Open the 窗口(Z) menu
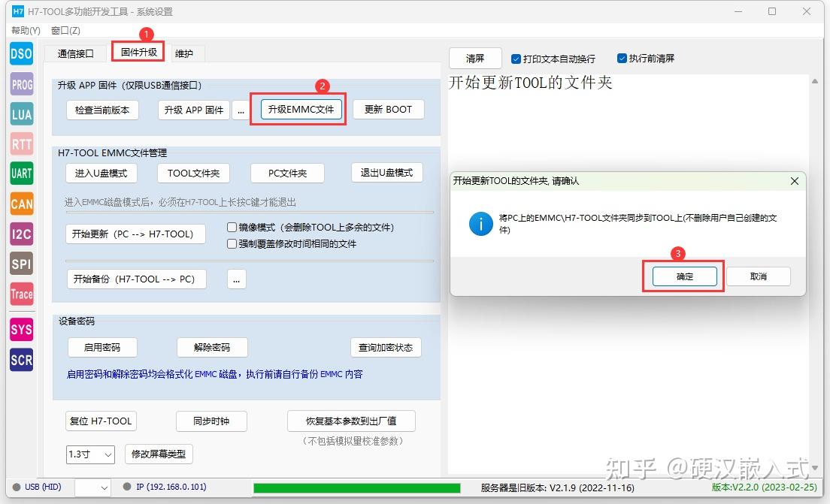Image resolution: width=830 pixels, height=504 pixels. point(66,30)
